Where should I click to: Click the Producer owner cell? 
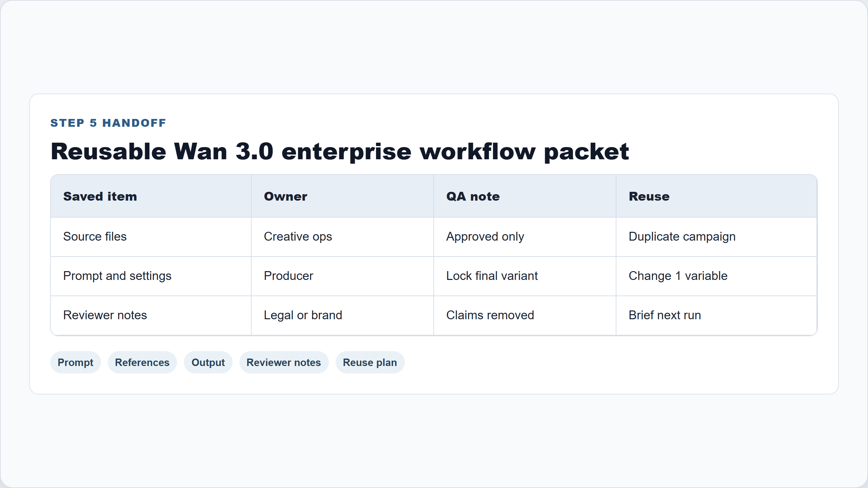[x=342, y=276]
